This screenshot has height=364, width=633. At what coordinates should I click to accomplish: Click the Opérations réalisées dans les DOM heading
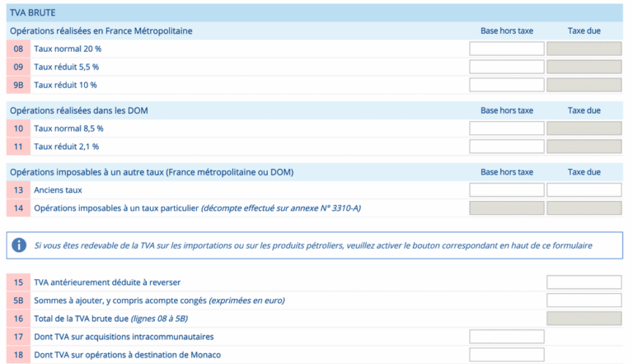79,110
